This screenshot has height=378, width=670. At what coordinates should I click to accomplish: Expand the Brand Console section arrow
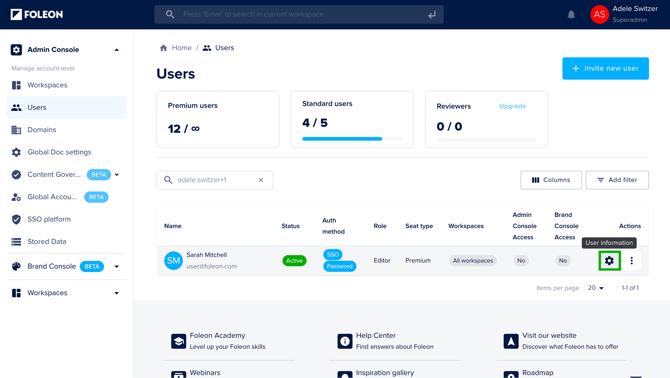[x=117, y=267]
